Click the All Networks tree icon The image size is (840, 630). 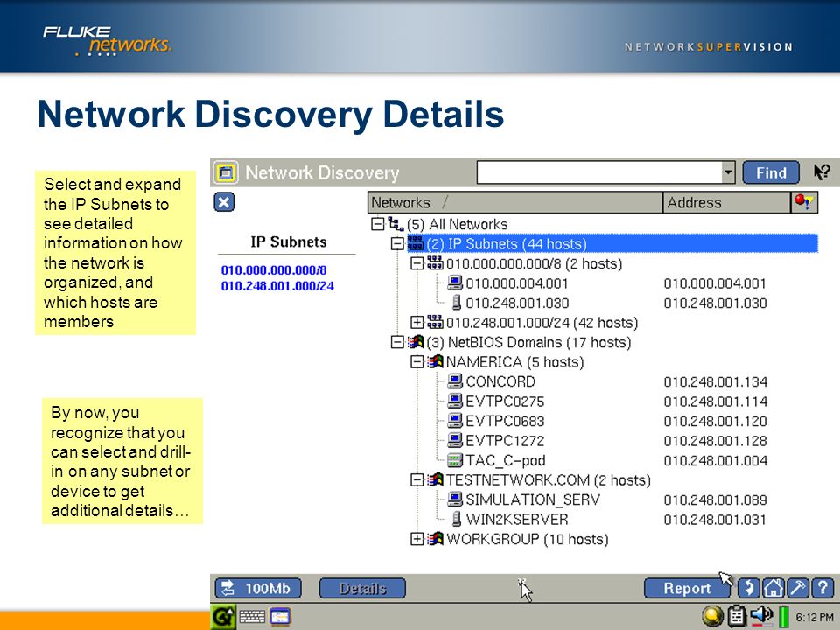click(x=395, y=224)
